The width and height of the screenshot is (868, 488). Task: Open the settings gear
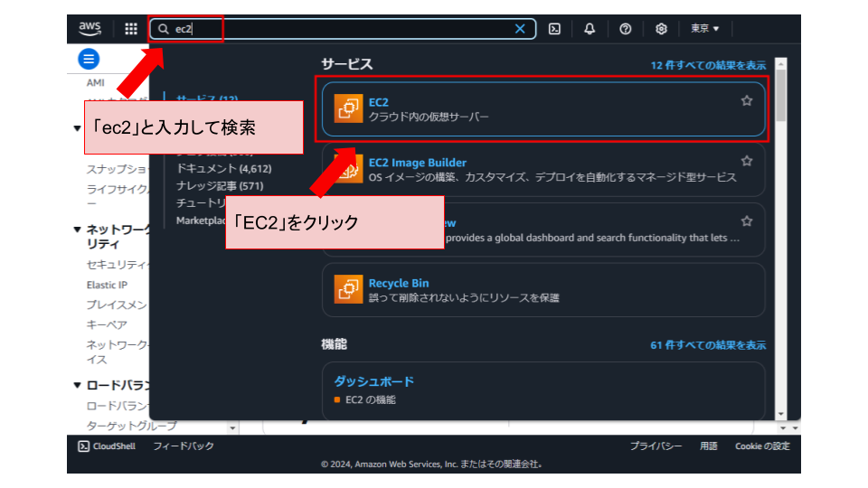pyautogui.click(x=661, y=29)
